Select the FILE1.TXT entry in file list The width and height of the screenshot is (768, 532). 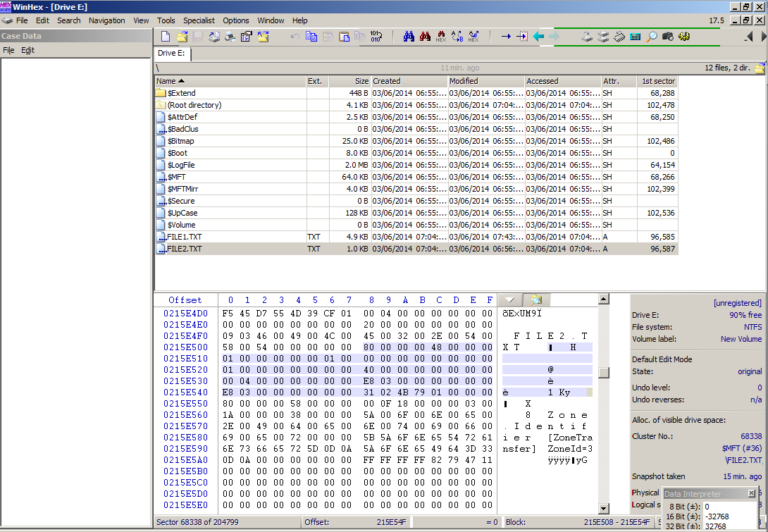(185, 237)
